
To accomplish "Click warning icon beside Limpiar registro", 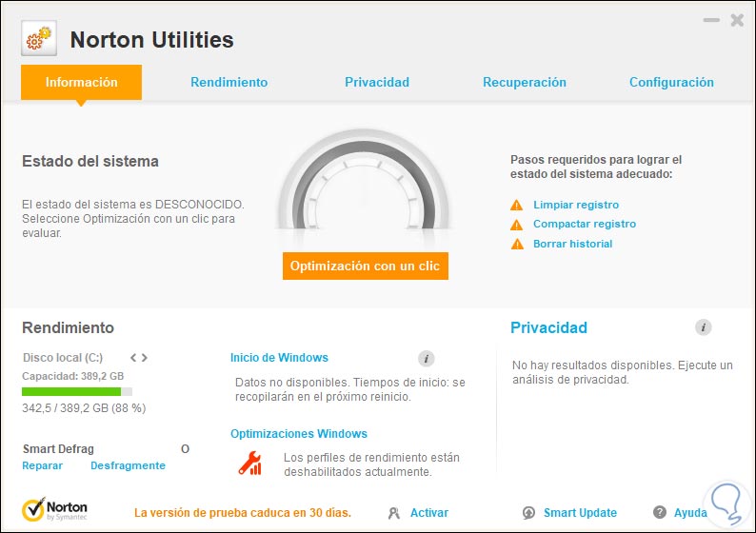I will pos(516,206).
